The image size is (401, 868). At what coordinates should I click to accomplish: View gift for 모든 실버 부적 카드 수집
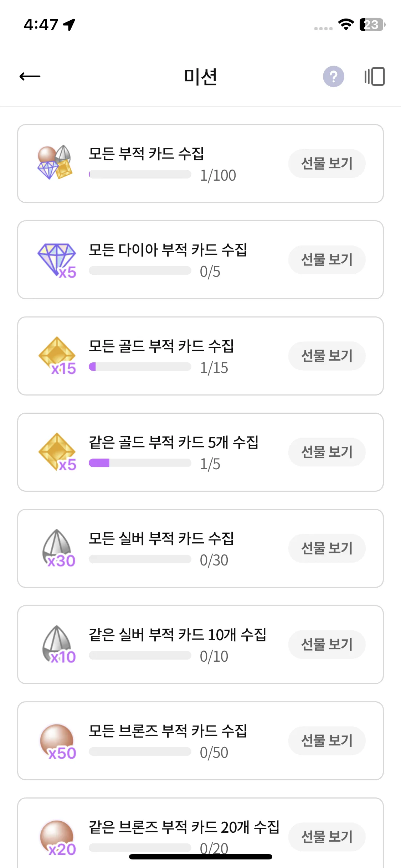[327, 548]
